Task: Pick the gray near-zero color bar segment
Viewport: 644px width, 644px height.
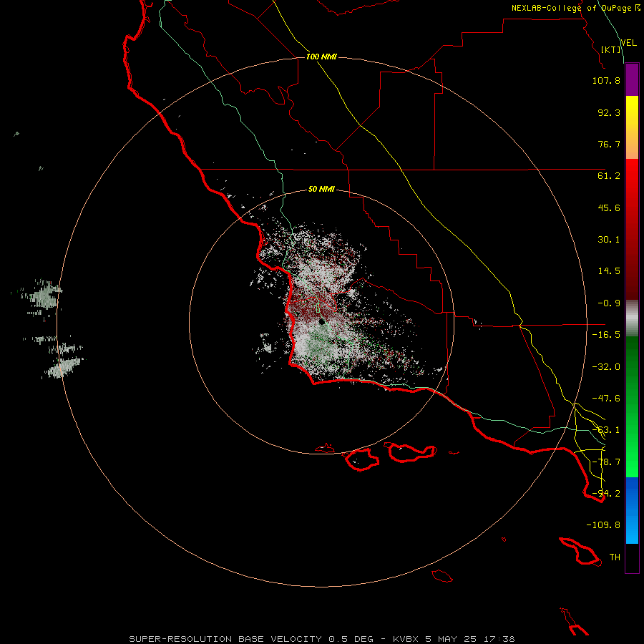Action: [x=632, y=318]
